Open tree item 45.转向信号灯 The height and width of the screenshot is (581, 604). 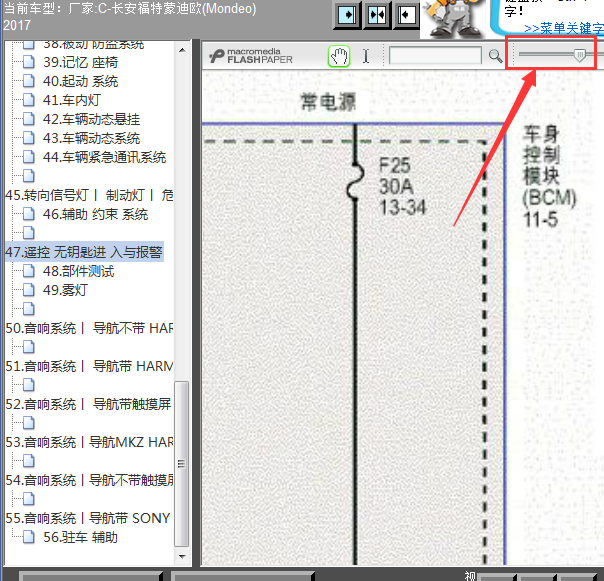point(89,195)
